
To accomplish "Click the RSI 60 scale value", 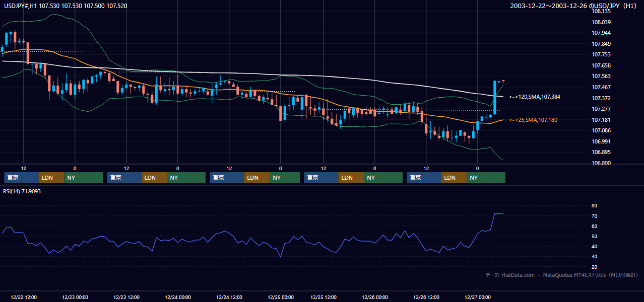I will (595, 226).
